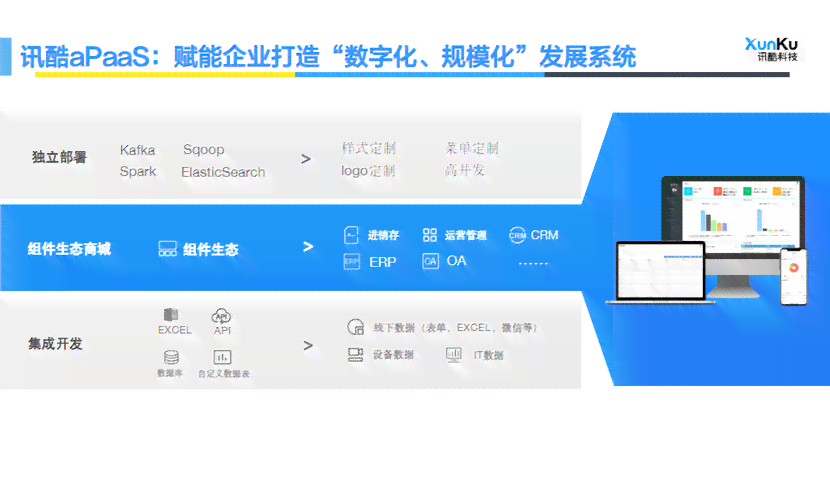Click the 高并发 text
The width and height of the screenshot is (830, 485).
(465, 170)
